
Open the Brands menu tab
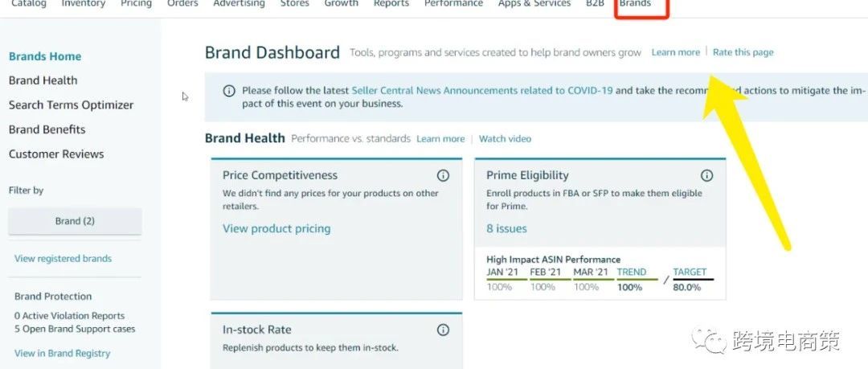[635, 4]
